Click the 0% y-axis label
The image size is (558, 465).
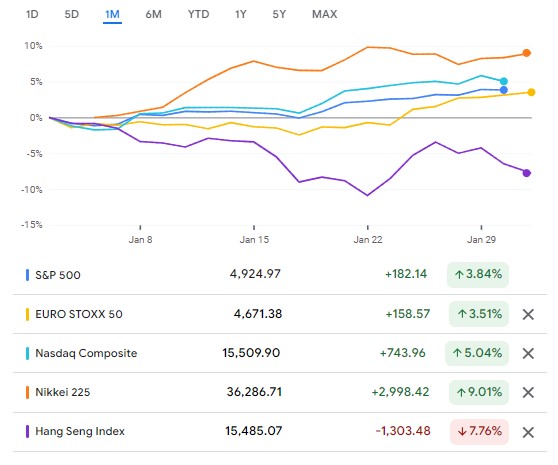[x=36, y=118]
